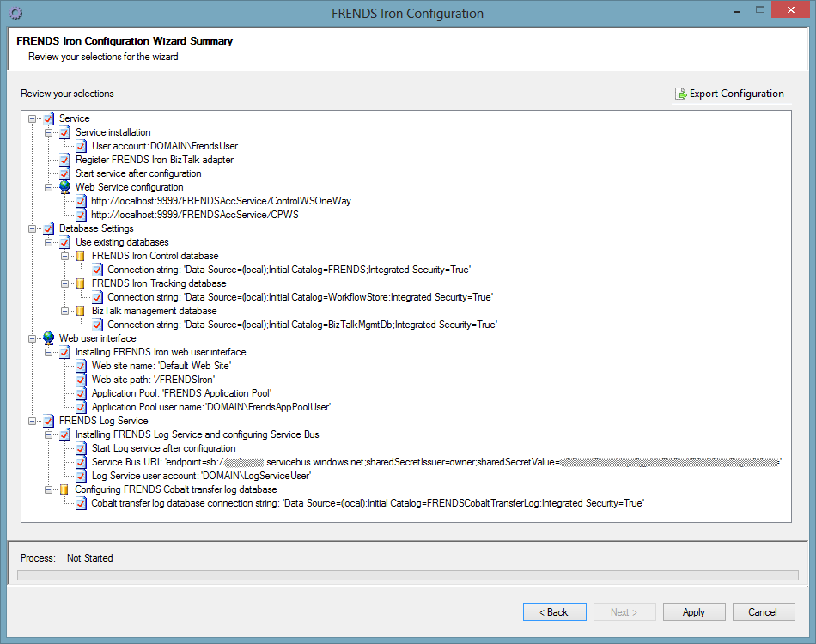The width and height of the screenshot is (816, 644).
Task: Click the check icon for the ControlWSOneWay URL
Action: click(82, 201)
